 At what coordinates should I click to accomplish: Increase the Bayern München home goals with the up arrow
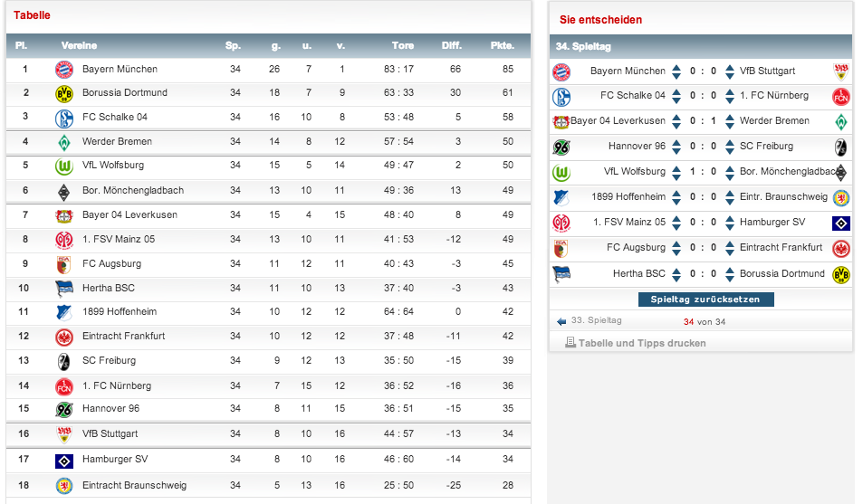click(x=676, y=67)
